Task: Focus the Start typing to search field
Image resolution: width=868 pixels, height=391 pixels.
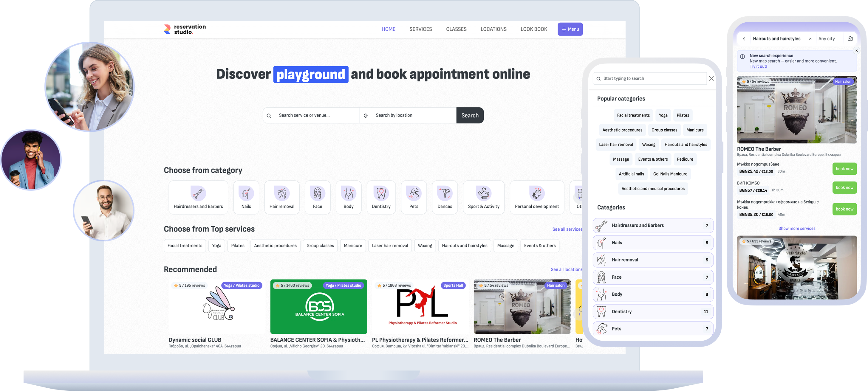Action: (649, 78)
